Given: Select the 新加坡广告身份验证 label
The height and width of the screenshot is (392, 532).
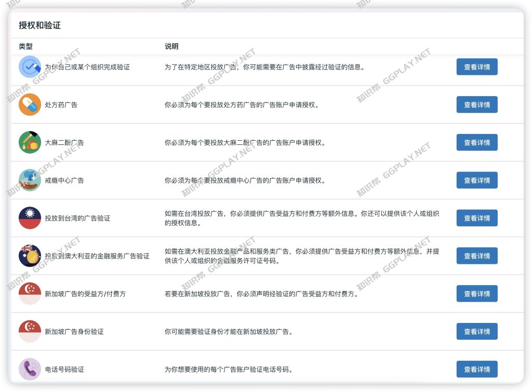Looking at the screenshot, I should [74, 332].
